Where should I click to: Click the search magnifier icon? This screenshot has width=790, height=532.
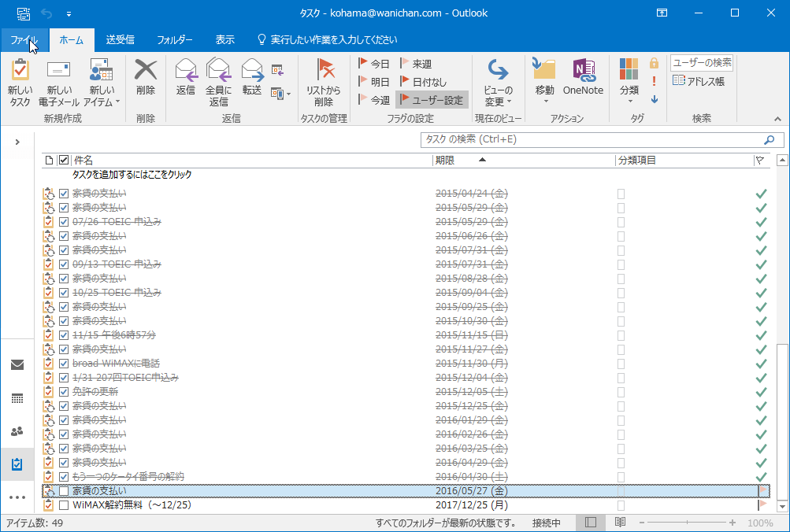769,139
